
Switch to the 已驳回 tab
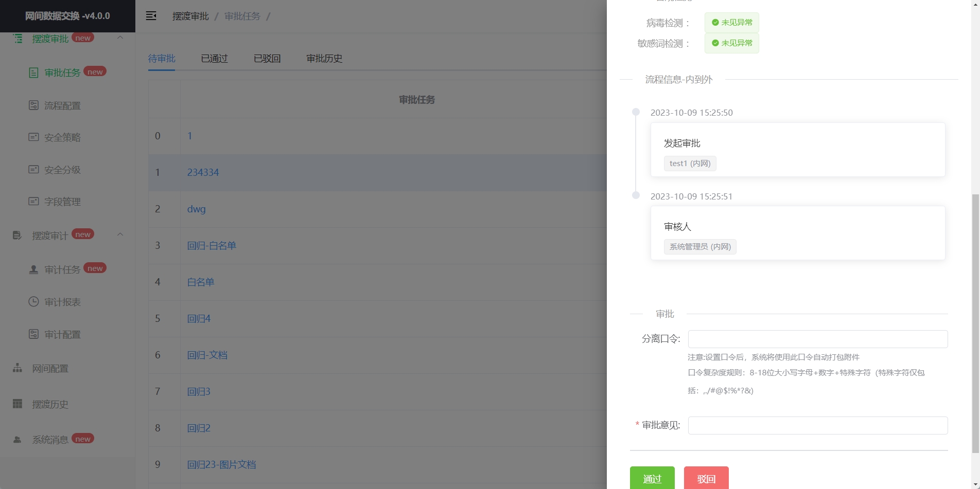click(x=267, y=59)
